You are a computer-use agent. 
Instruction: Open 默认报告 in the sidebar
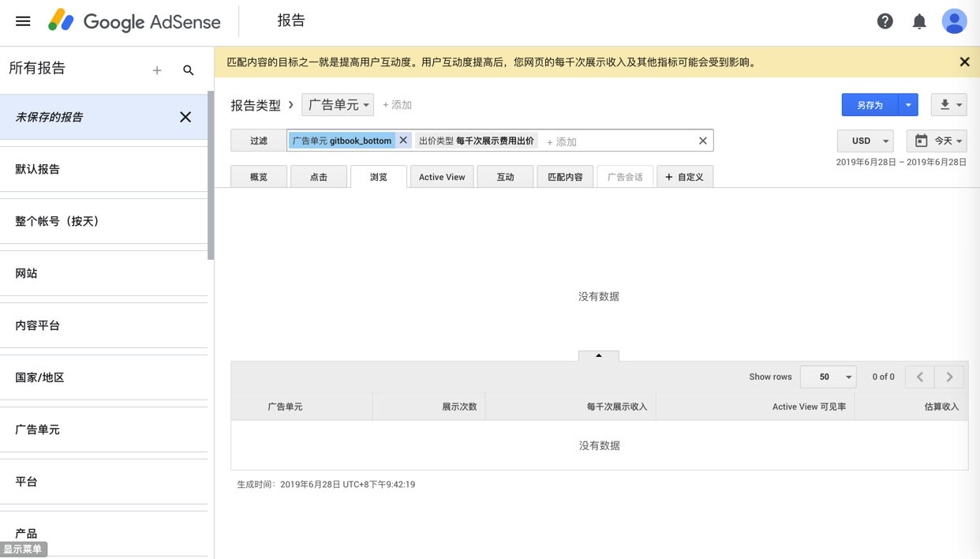click(x=104, y=169)
